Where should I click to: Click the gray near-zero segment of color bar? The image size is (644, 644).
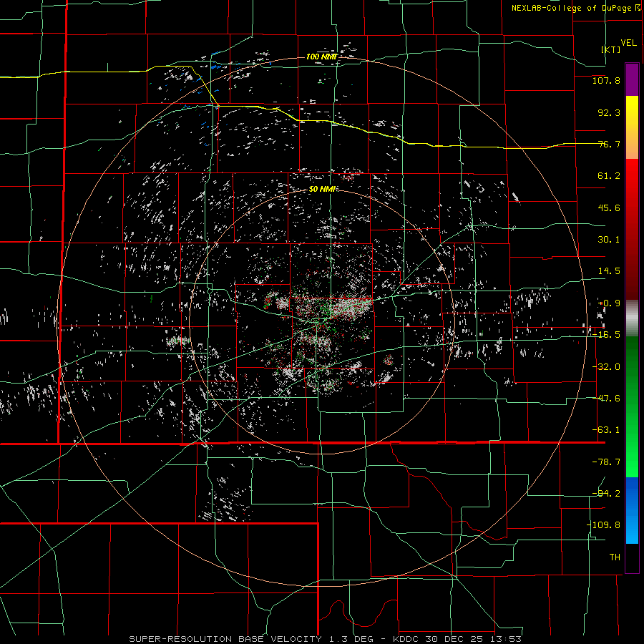(x=632, y=318)
